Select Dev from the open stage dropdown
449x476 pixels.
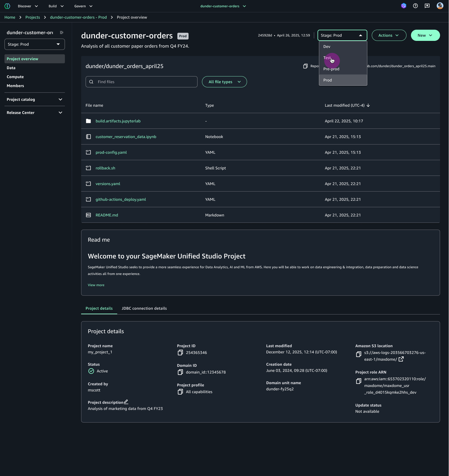pyautogui.click(x=326, y=46)
